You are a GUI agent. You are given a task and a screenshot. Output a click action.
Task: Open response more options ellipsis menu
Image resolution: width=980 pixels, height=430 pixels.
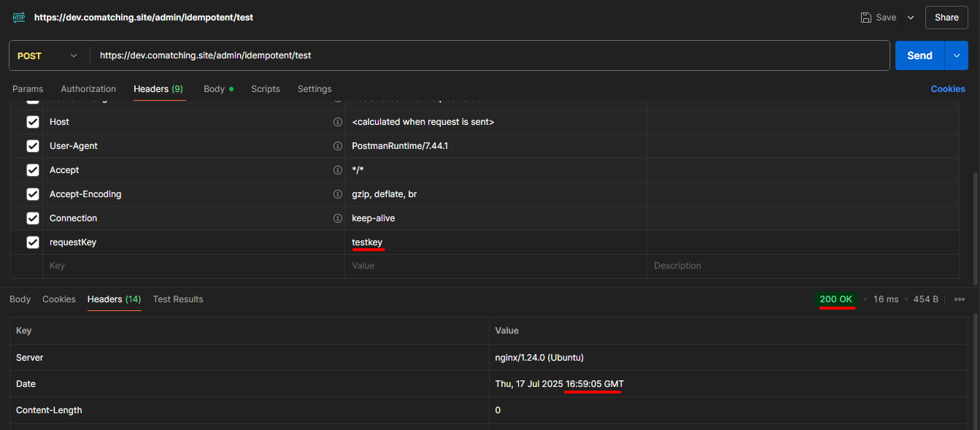click(960, 299)
